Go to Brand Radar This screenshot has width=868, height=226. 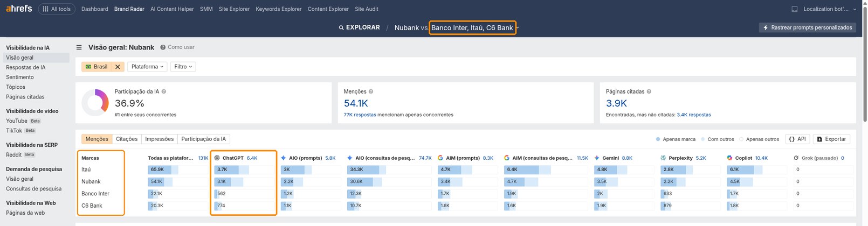point(129,9)
